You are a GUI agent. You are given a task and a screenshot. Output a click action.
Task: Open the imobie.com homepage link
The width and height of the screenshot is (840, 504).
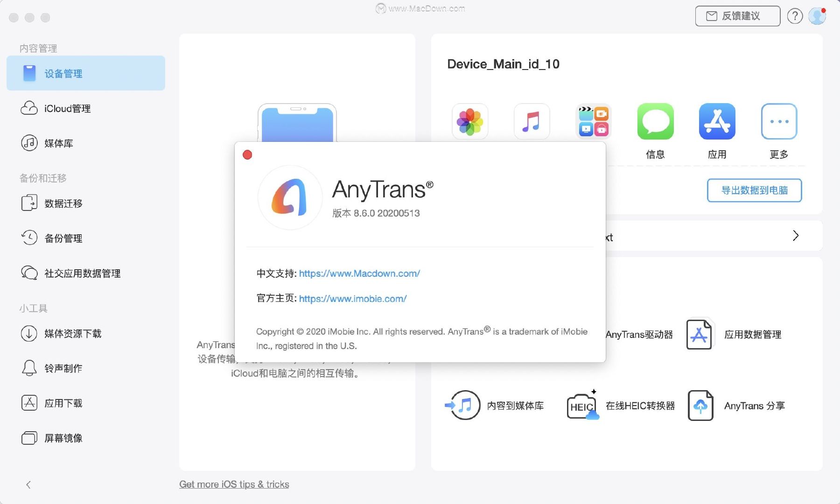(353, 299)
